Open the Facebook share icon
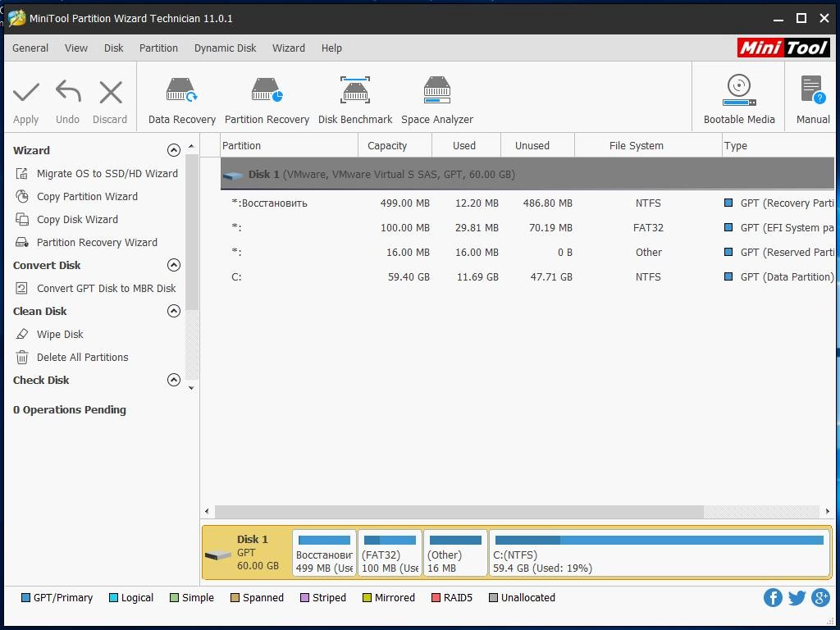This screenshot has height=630, width=840. [x=773, y=597]
